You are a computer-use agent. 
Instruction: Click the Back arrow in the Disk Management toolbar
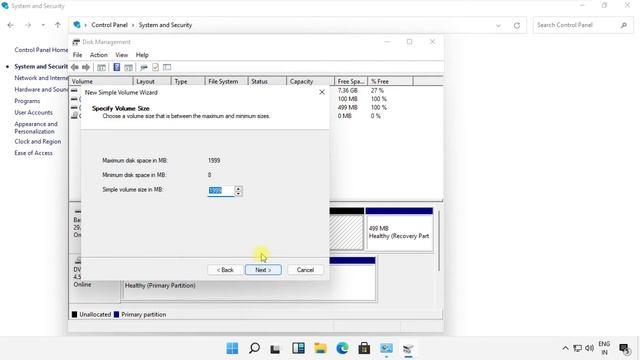[x=75, y=67]
